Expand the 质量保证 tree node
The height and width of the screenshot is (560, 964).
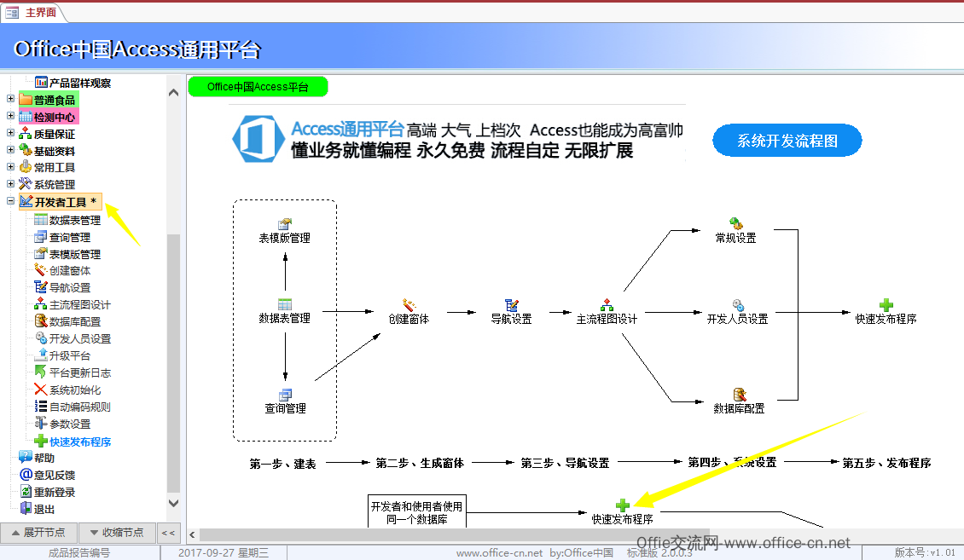[10, 133]
